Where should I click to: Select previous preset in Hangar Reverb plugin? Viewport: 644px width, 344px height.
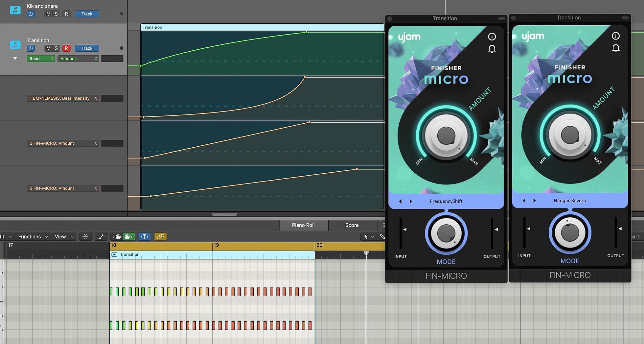pyautogui.click(x=524, y=201)
